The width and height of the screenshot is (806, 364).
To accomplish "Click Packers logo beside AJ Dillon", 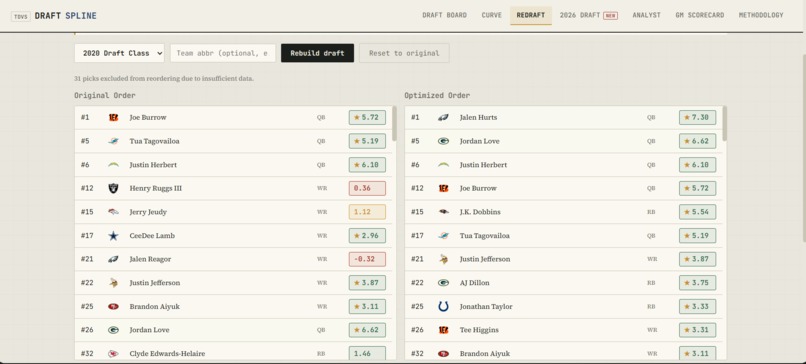I will (x=443, y=283).
